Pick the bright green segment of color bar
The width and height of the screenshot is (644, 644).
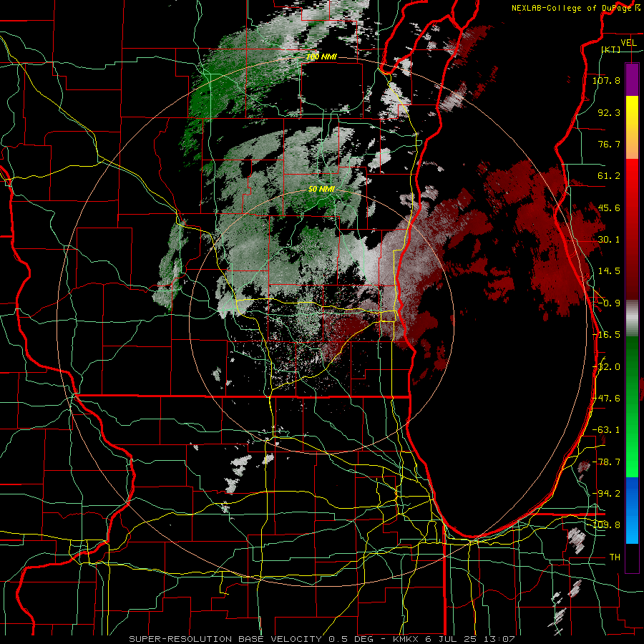tap(632, 452)
